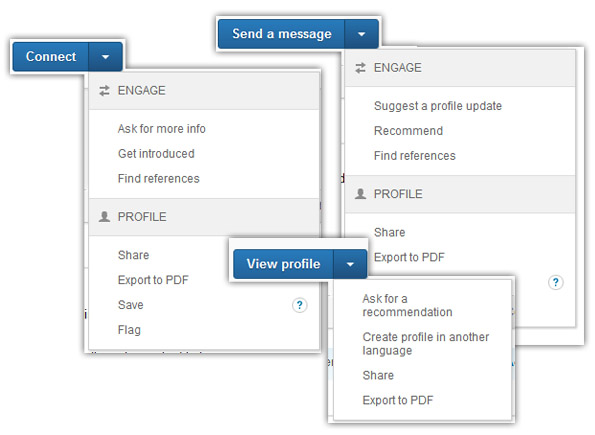Click the PROFILE person icon under Connect menu

(104, 217)
